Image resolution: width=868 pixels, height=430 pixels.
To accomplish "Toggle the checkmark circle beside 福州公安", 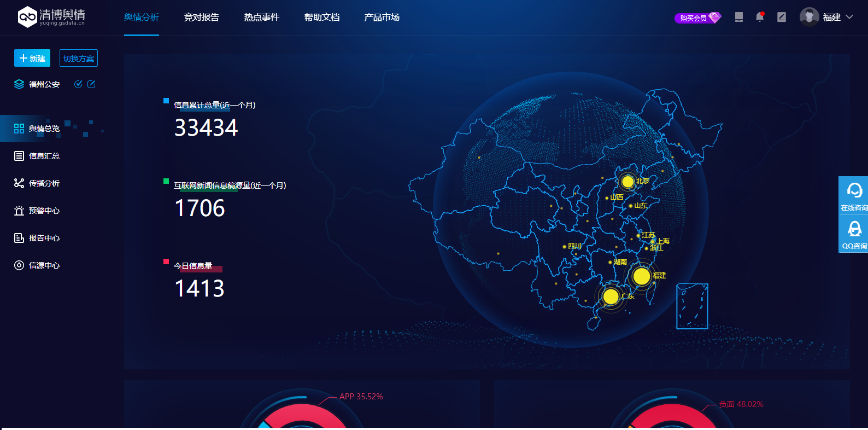I will [78, 84].
